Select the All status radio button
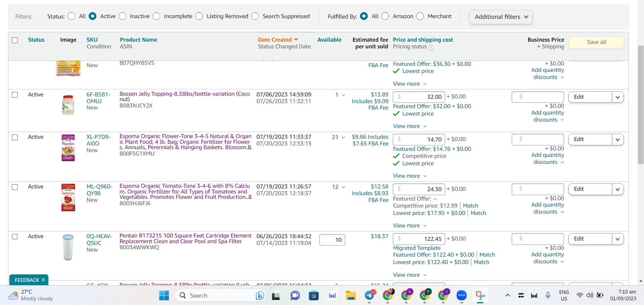 pos(71,16)
